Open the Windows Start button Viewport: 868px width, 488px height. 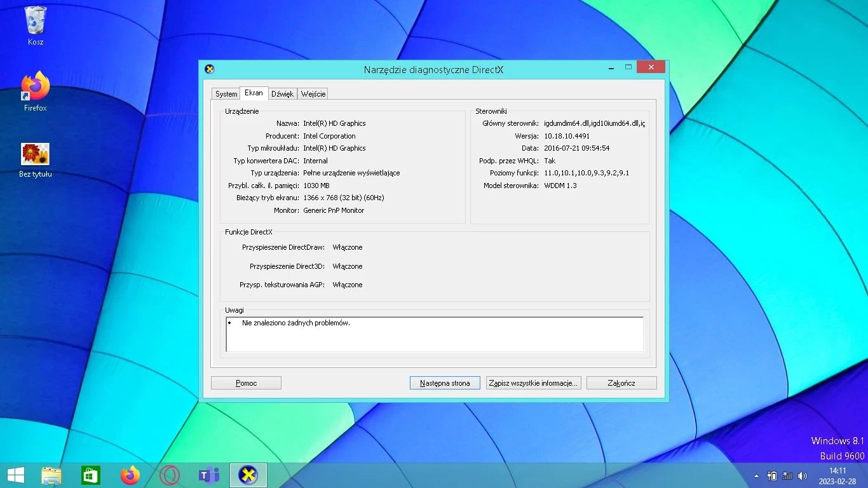15,475
